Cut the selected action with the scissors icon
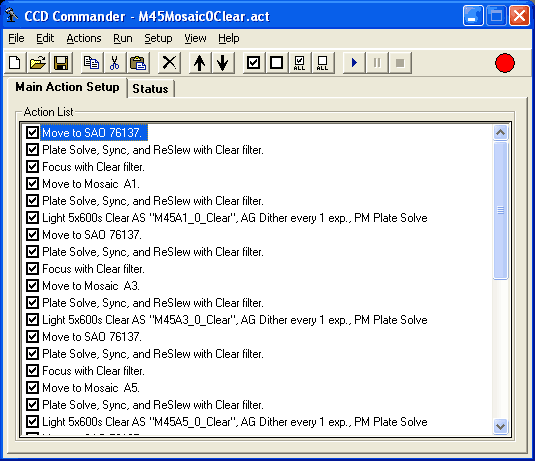 (x=115, y=63)
